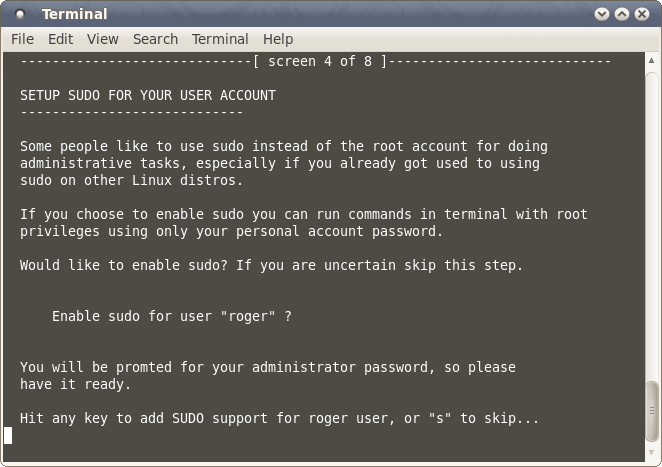This screenshot has height=467, width=662.
Task: Click the "screen 4 of 8" header line
Action: pos(320,61)
